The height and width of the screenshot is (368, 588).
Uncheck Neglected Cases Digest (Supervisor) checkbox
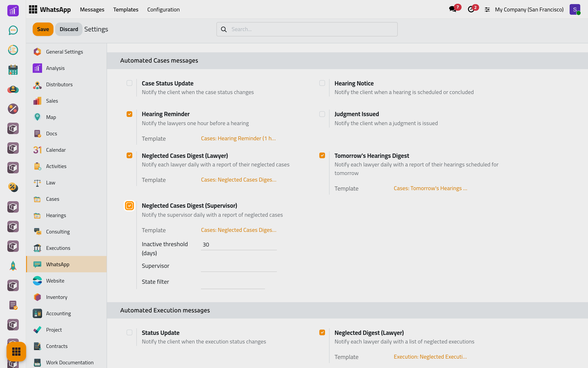pyautogui.click(x=130, y=206)
